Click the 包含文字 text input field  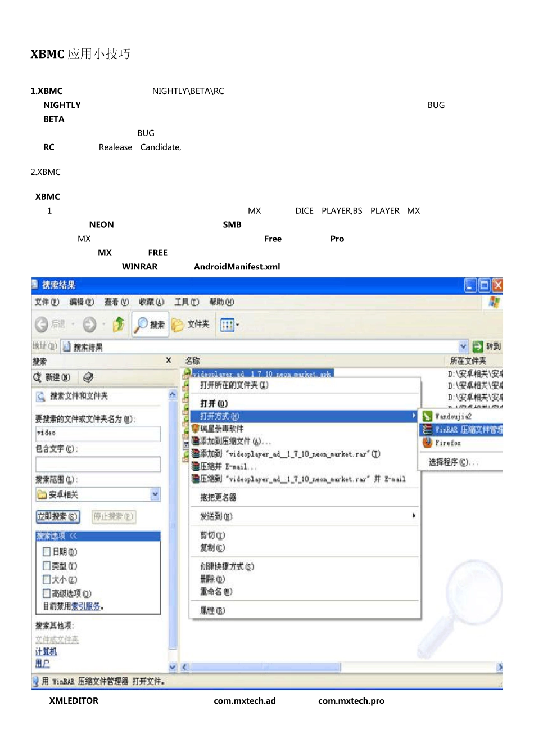[x=98, y=464]
